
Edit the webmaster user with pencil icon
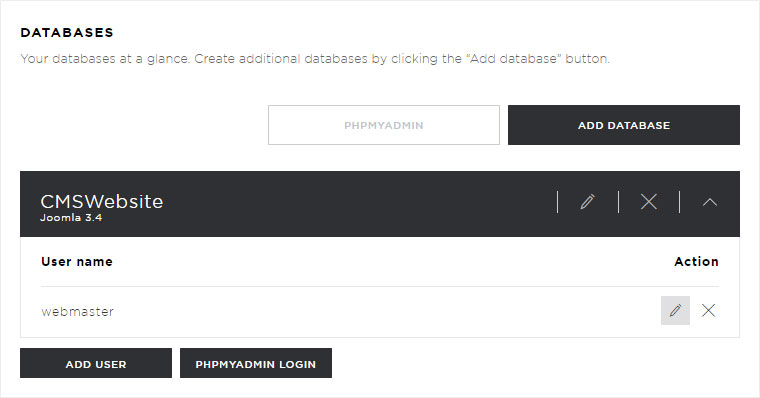(675, 310)
